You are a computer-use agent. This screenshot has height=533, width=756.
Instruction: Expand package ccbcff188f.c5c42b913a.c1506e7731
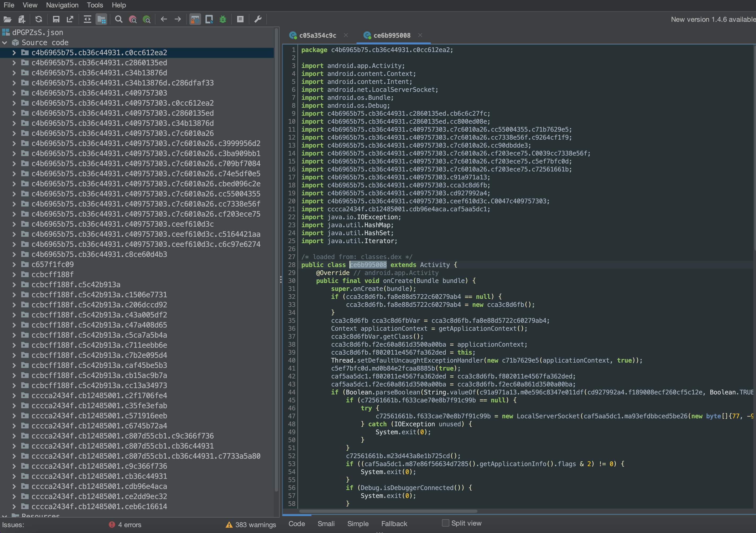click(x=14, y=295)
